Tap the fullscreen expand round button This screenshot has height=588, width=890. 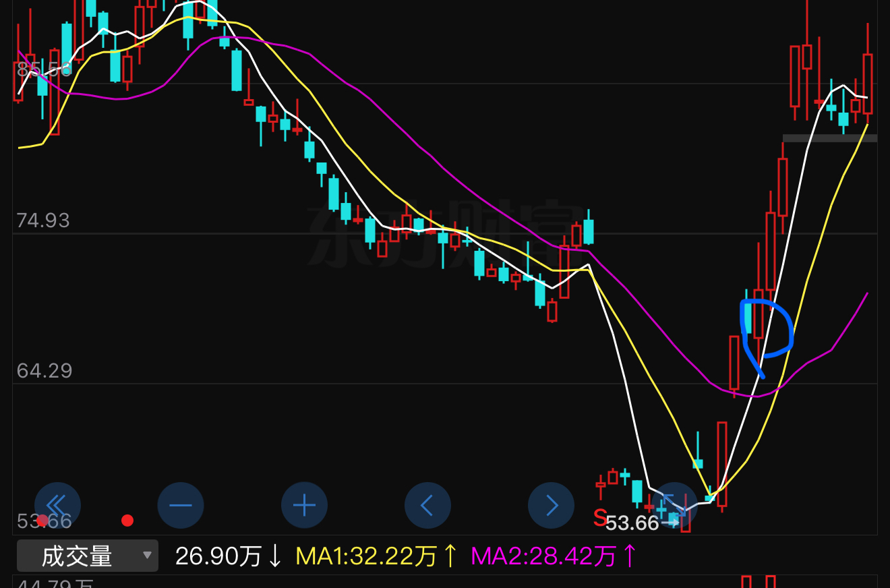pos(674,505)
